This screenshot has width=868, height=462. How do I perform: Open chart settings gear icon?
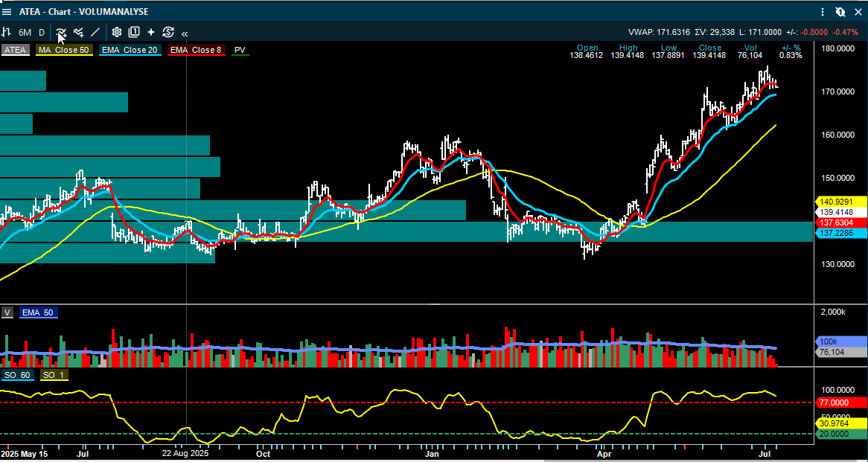pyautogui.click(x=117, y=33)
